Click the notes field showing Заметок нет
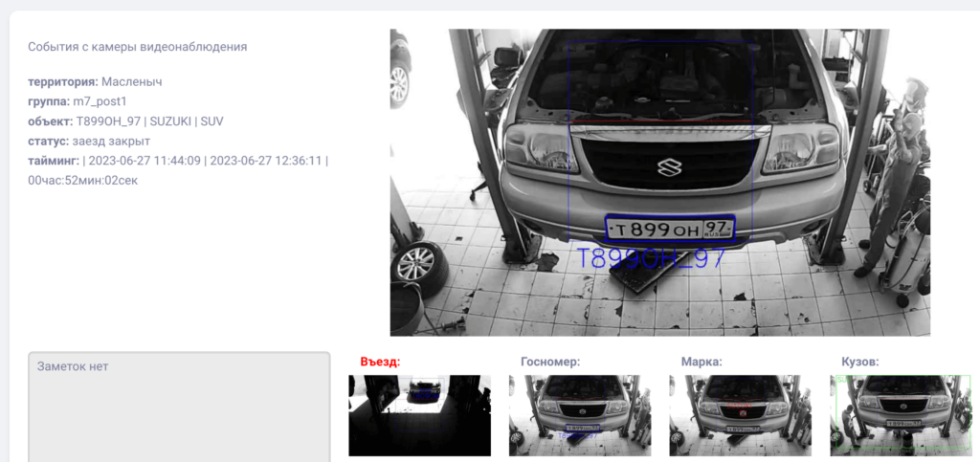The height and width of the screenshot is (462, 980). coord(179,407)
